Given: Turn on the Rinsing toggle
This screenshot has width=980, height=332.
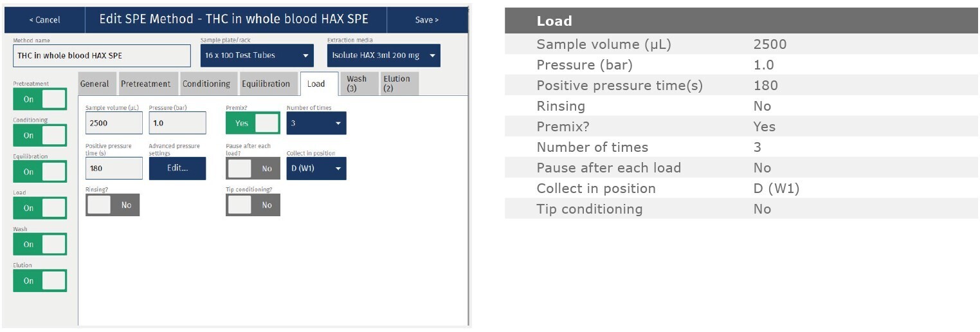Looking at the screenshot, I should [113, 205].
